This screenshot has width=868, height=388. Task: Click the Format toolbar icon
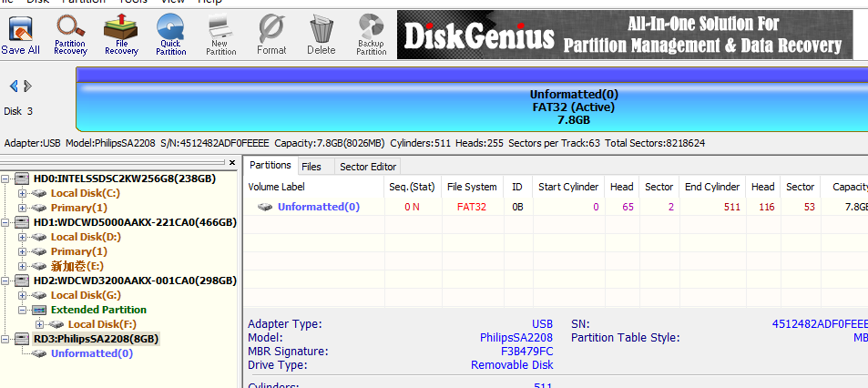[271, 35]
